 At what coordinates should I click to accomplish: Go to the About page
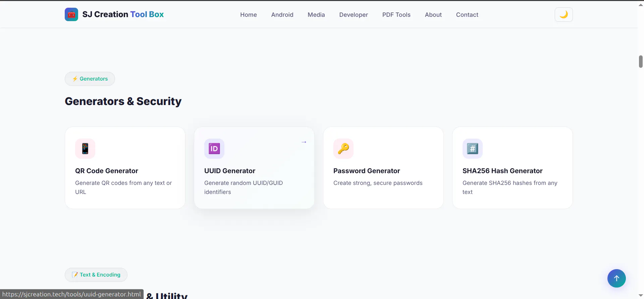pos(433,15)
